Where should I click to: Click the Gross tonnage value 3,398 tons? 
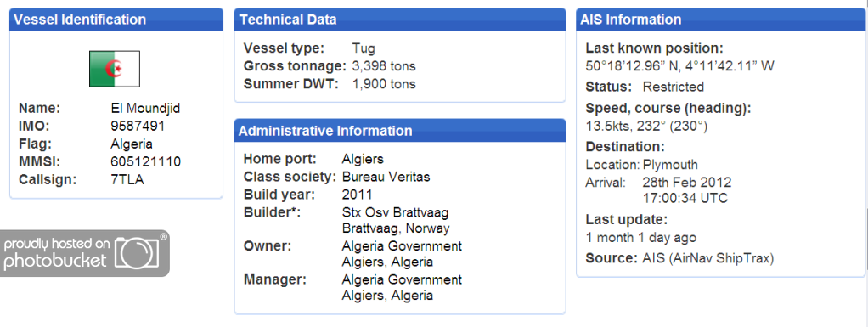pos(384,66)
